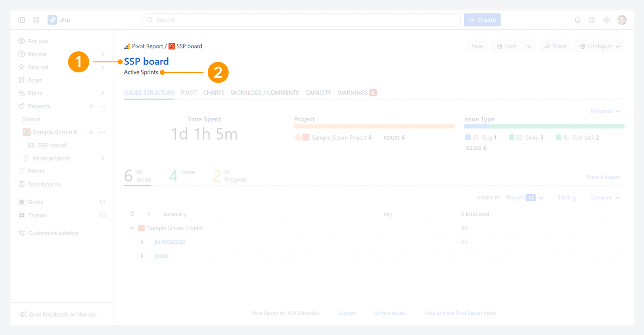Open Teams in the sidebar
644x335 pixels.
pyautogui.click(x=37, y=215)
